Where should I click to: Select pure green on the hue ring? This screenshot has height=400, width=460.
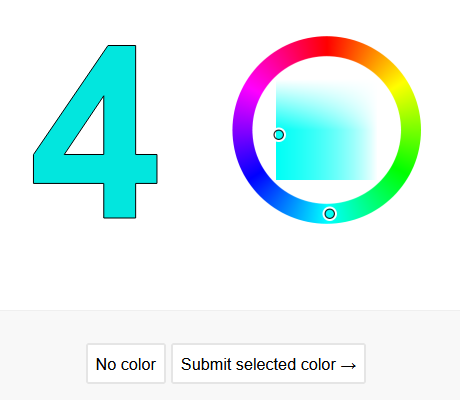(399, 172)
